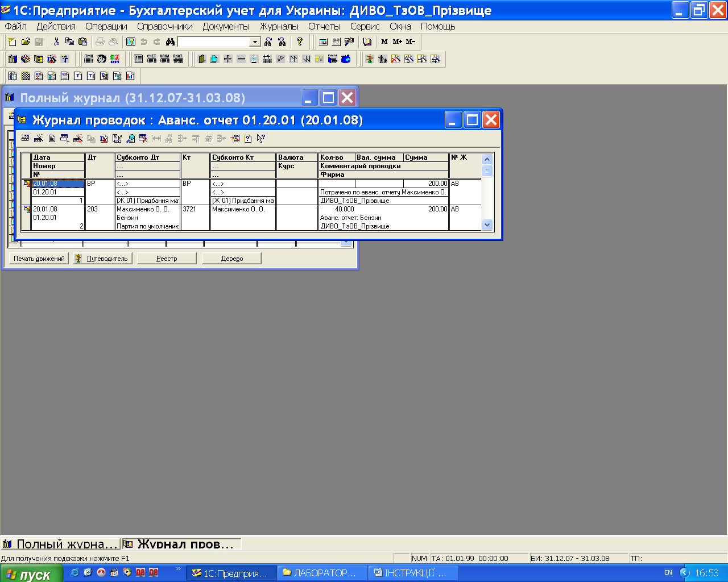
Task: Click the down arrow of the entries table scrollbar
Action: (487, 225)
